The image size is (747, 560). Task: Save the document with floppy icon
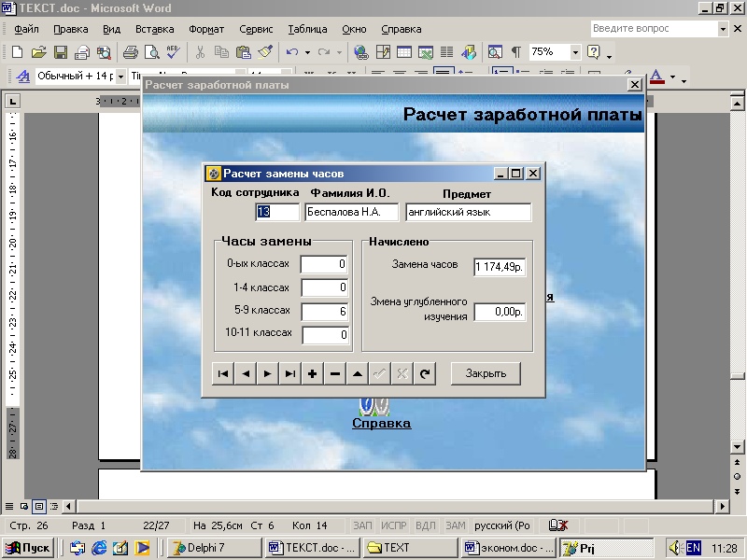61,52
